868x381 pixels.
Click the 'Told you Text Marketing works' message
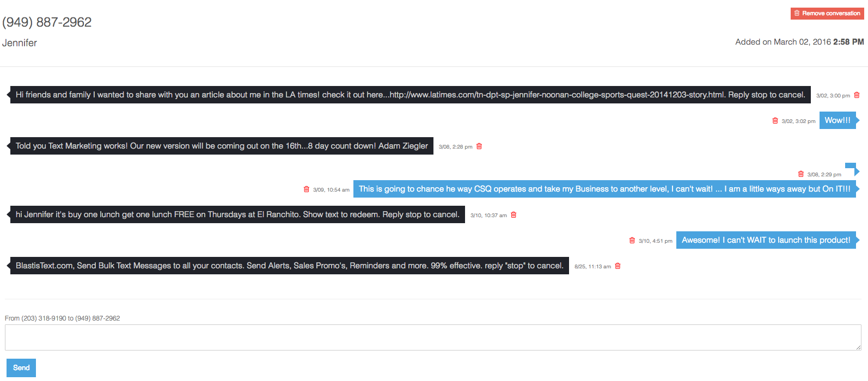[222, 146]
